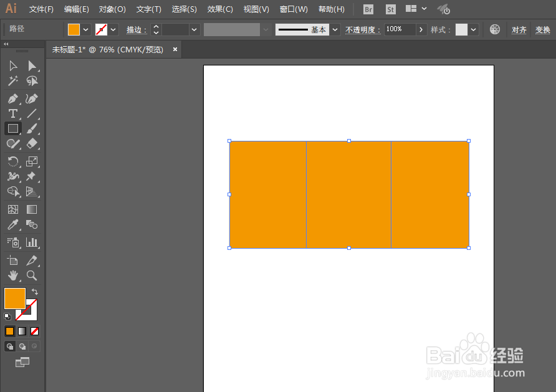Select the Puppet Warp pin tool
556x392 pixels.
pyautogui.click(x=31, y=176)
